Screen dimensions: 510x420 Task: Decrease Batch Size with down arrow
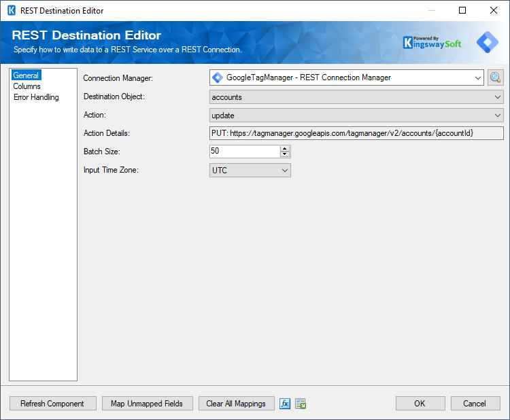coord(285,154)
